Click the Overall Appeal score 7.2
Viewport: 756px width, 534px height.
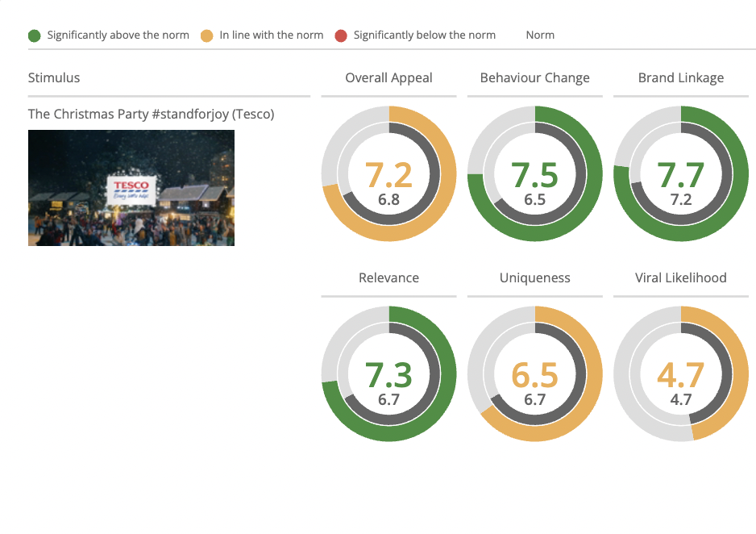pyautogui.click(x=388, y=174)
